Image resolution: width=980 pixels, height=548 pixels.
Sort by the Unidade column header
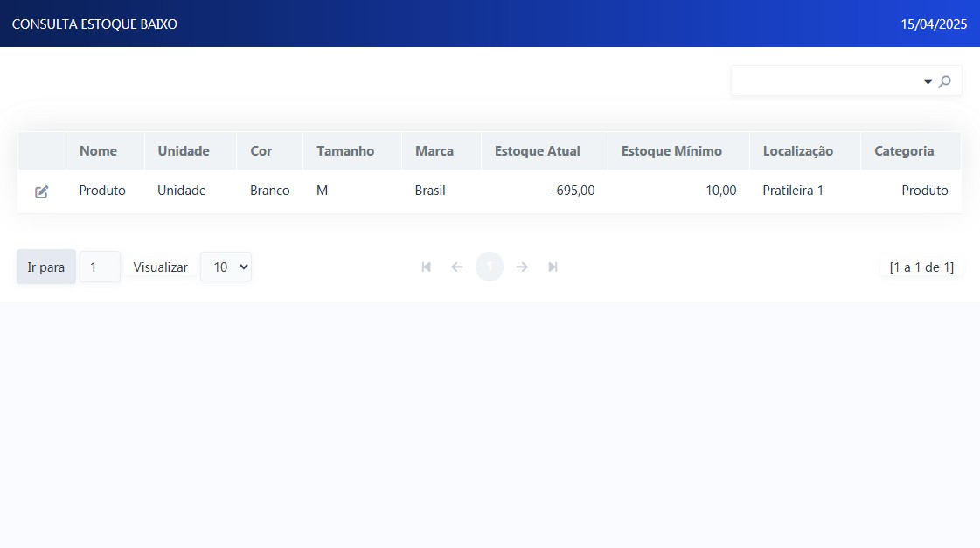[183, 150]
